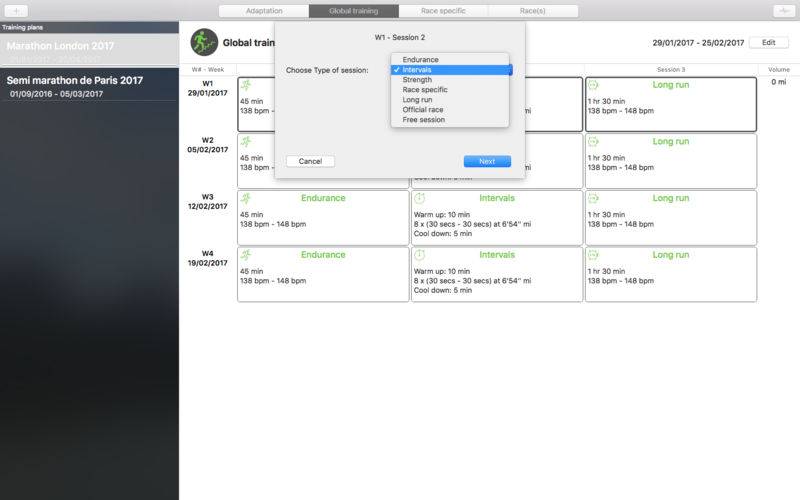This screenshot has height=500, width=800.
Task: Click the W3 Long run icon
Action: (593, 198)
